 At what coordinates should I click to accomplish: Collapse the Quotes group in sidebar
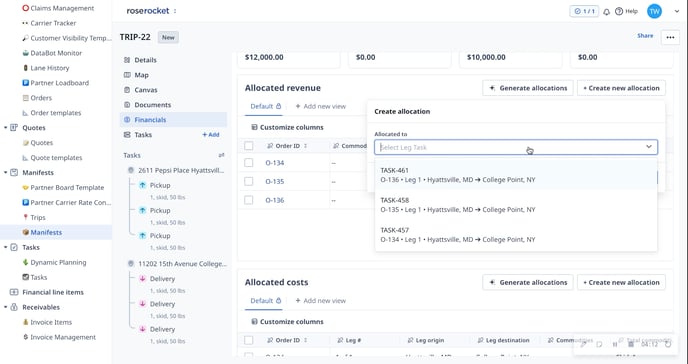tap(5, 128)
